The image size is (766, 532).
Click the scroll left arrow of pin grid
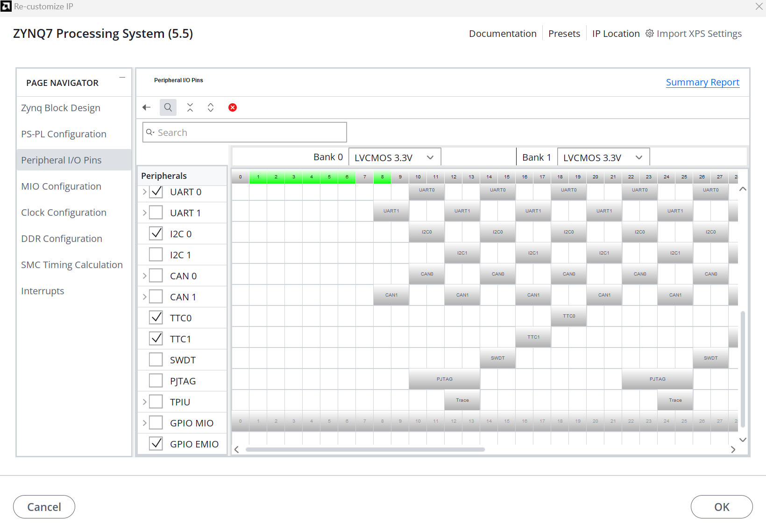pyautogui.click(x=237, y=449)
